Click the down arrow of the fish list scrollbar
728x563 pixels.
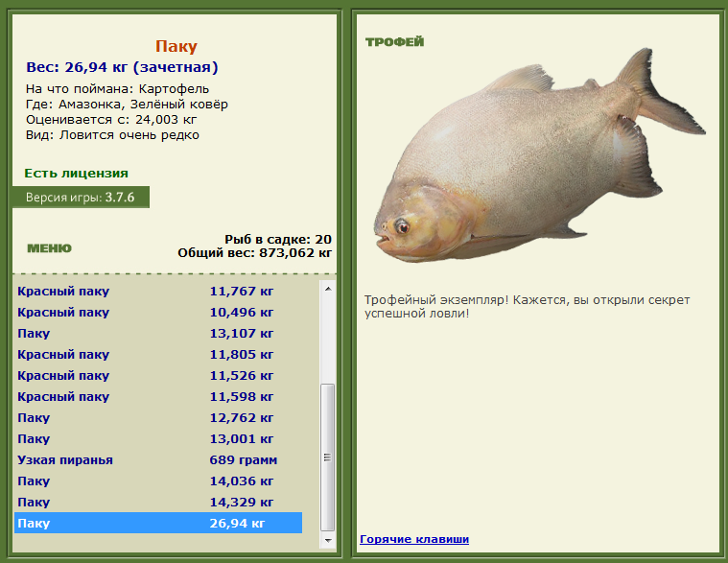tap(328, 540)
